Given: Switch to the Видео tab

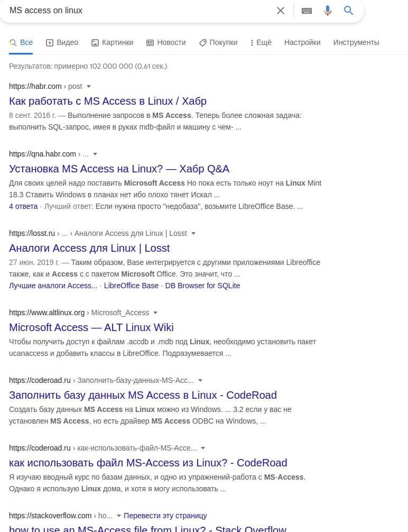Looking at the screenshot, I should click(62, 42).
